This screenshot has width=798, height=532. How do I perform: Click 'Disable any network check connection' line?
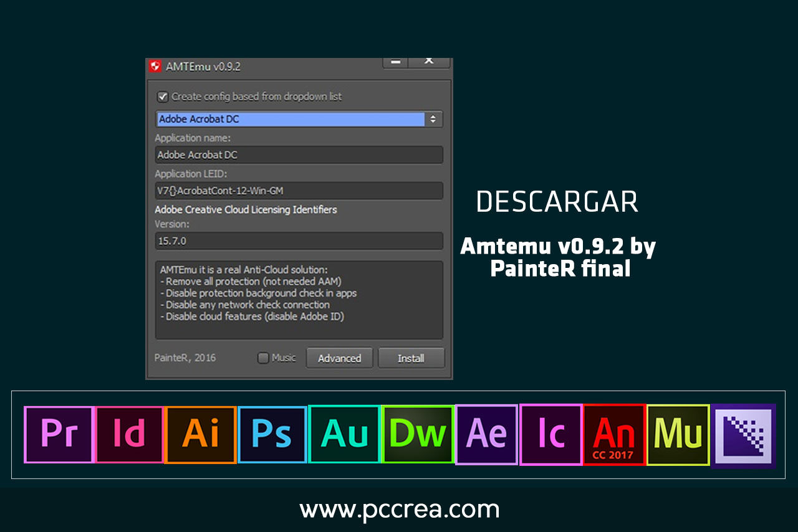tap(245, 305)
